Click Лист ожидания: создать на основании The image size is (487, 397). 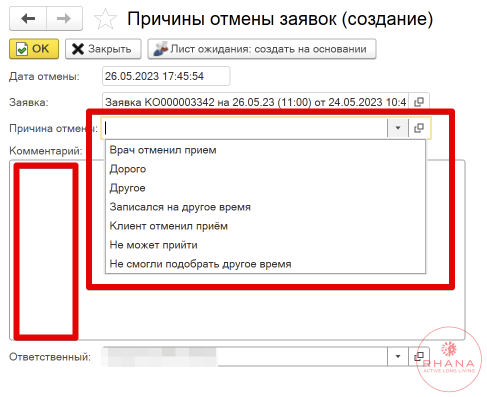(262, 49)
